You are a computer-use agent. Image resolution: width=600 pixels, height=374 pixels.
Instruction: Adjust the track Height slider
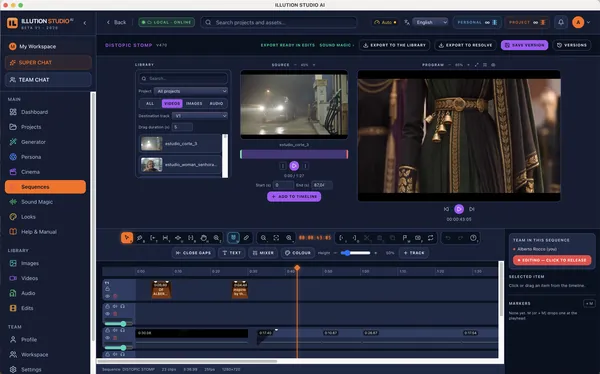coord(355,253)
